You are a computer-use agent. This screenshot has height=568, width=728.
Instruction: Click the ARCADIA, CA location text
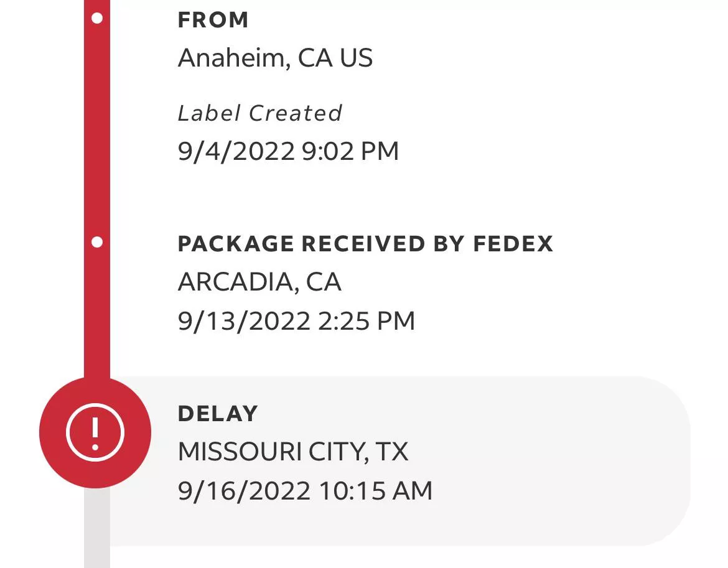[x=259, y=282]
